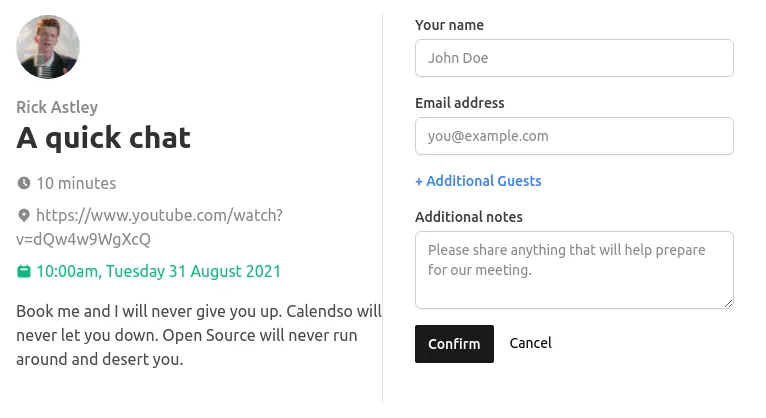The height and width of the screenshot is (418, 766).
Task: Click the 10 minutes duration text
Action: tap(76, 184)
